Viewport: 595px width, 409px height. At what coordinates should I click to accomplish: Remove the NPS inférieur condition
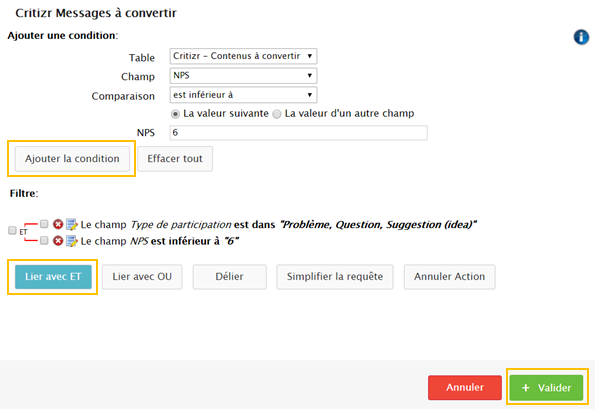[58, 241]
